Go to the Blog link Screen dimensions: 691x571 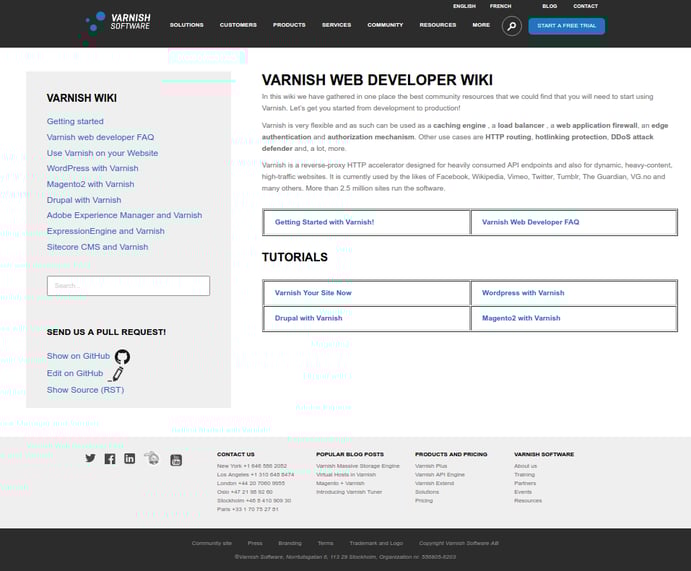549,6
